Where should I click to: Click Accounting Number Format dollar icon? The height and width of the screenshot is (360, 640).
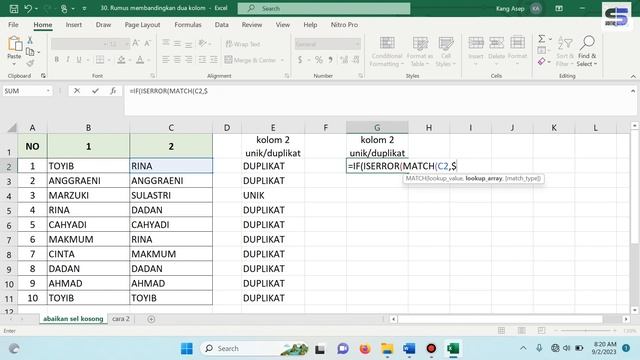tap(300, 60)
